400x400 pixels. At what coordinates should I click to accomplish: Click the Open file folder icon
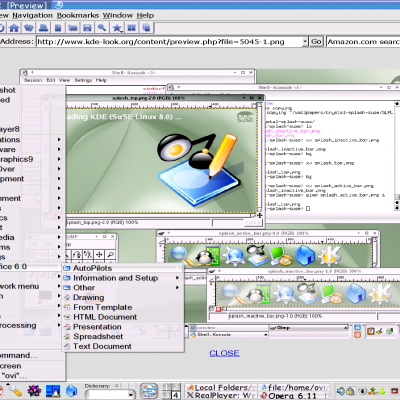pyautogui.click(x=73, y=28)
